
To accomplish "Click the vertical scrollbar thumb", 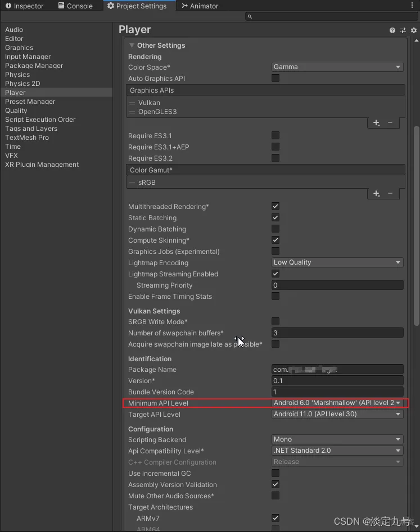I will click(x=417, y=226).
